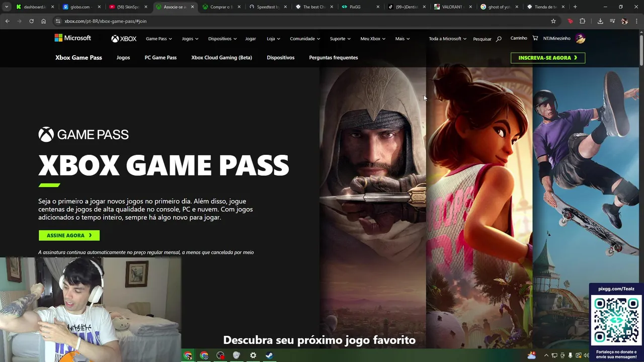The image size is (644, 362).
Task: Open Steam from the taskbar
Action: pyautogui.click(x=269, y=355)
